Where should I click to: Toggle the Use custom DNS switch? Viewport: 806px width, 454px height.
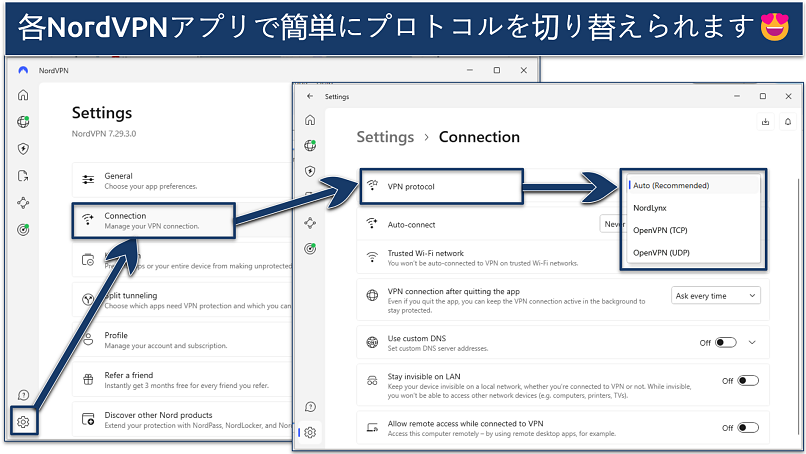pos(725,342)
